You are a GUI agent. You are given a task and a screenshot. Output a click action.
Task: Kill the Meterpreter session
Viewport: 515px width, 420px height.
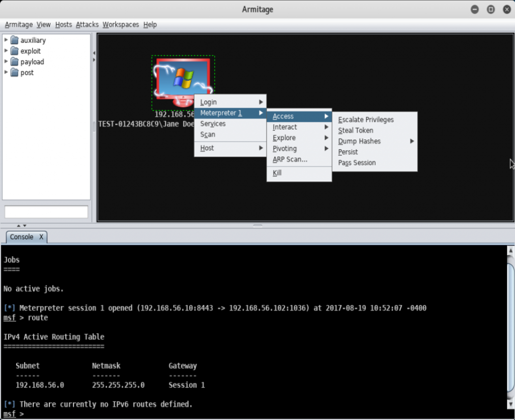point(299,173)
